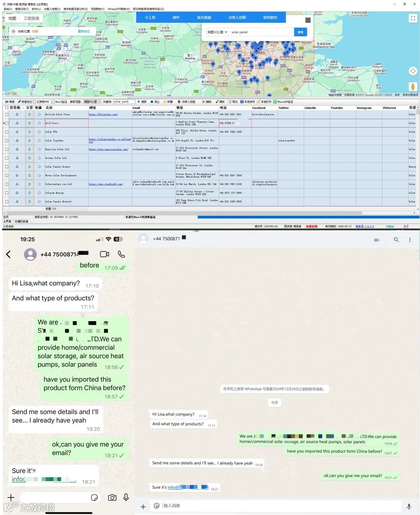Switch to the 小工具 blue tab

click(150, 18)
